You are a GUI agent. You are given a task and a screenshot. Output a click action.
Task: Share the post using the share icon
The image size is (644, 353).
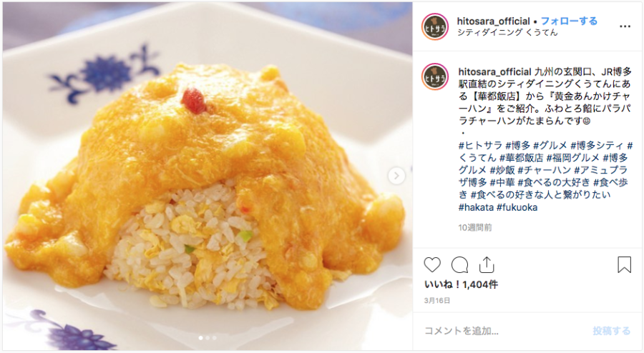487,265
